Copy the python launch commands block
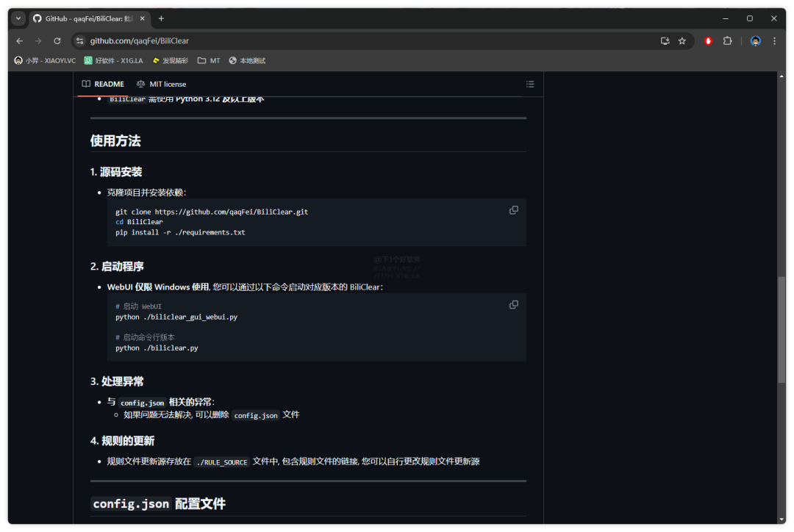Image resolution: width=794 pixels, height=532 pixels. pos(513,305)
